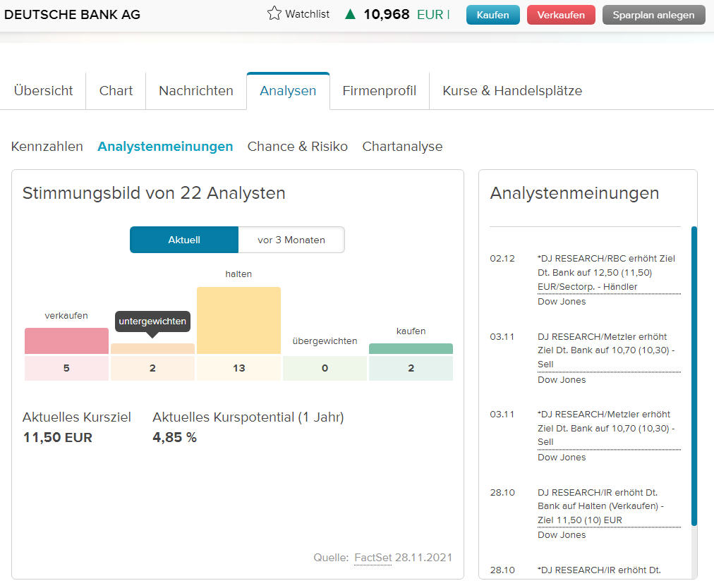Add stock to Watchlist via star icon

pos(274,13)
